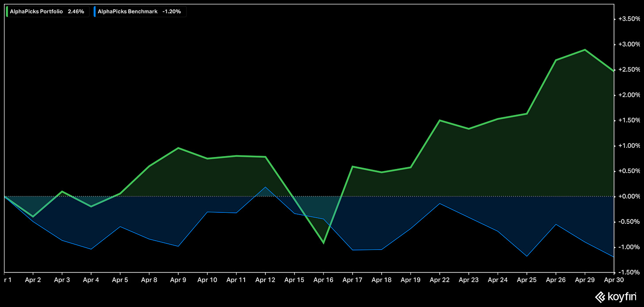The image size is (644, 307).
Task: Click the Apr 8 date label
Action: (149, 280)
